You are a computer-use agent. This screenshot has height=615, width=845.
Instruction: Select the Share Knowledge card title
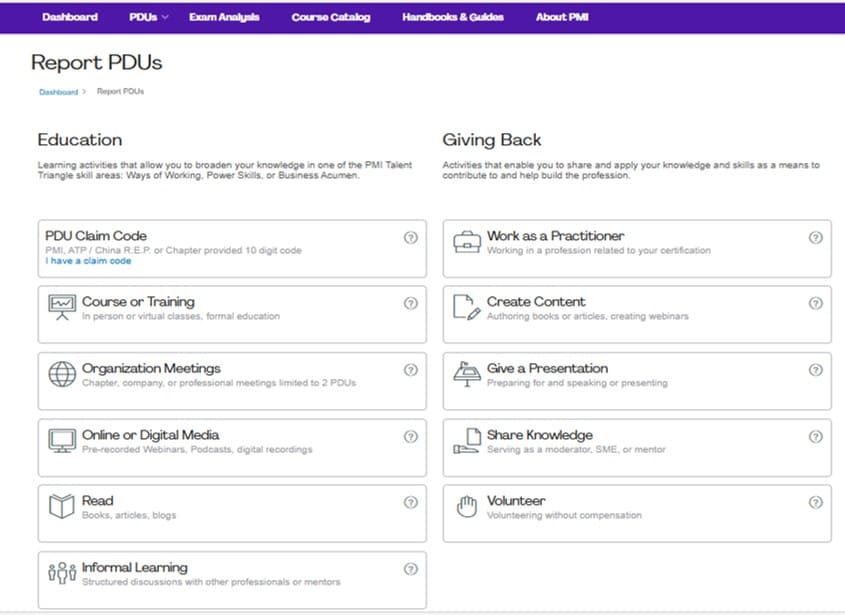(x=539, y=435)
